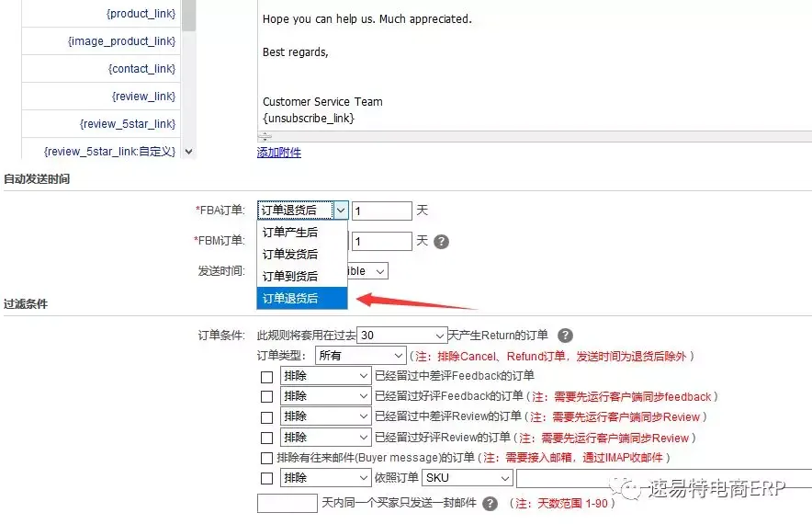812x524 pixels.
Task: Open the FBA订单 timing dropdown
Action: [x=302, y=211]
